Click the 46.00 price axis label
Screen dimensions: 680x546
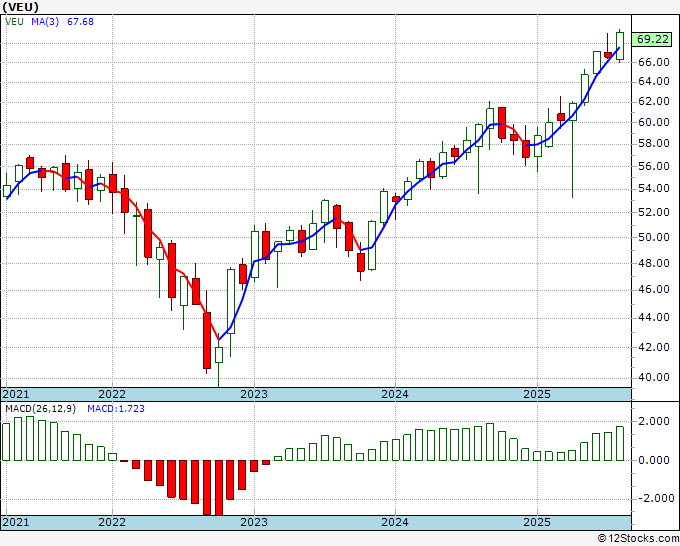(654, 289)
